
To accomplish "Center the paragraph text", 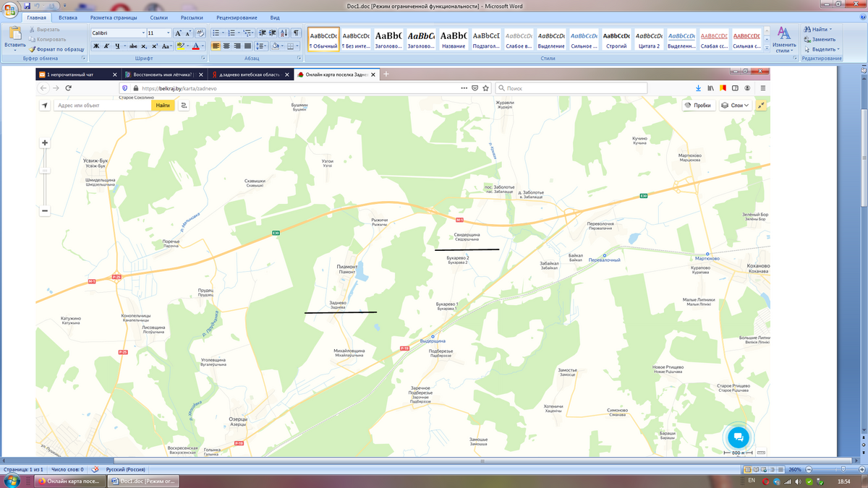I will [x=226, y=46].
